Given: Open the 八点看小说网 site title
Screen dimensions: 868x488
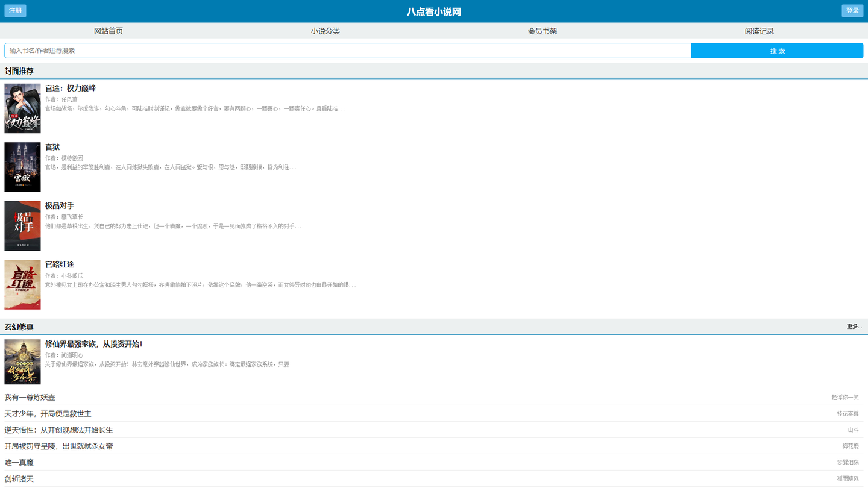Looking at the screenshot, I should pos(434,11).
